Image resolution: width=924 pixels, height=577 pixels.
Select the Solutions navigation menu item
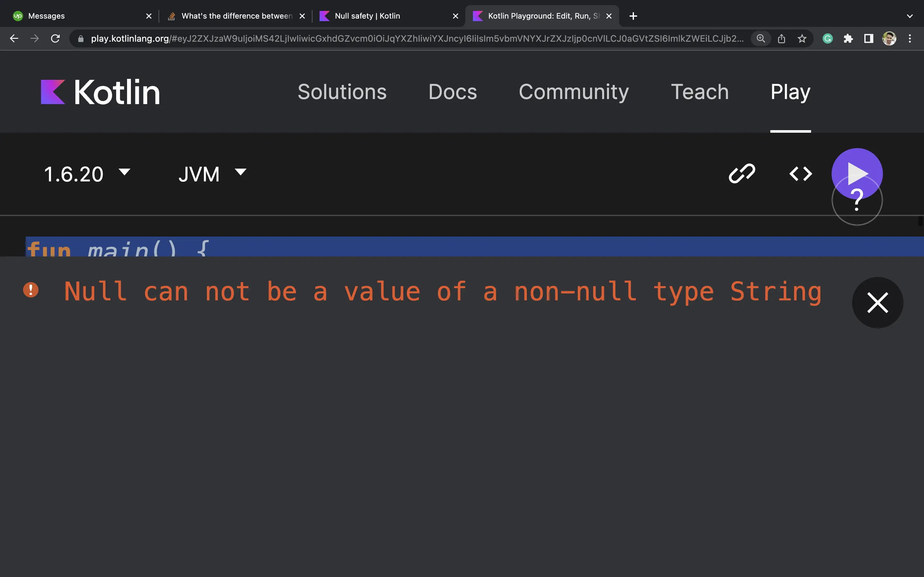coord(343,91)
